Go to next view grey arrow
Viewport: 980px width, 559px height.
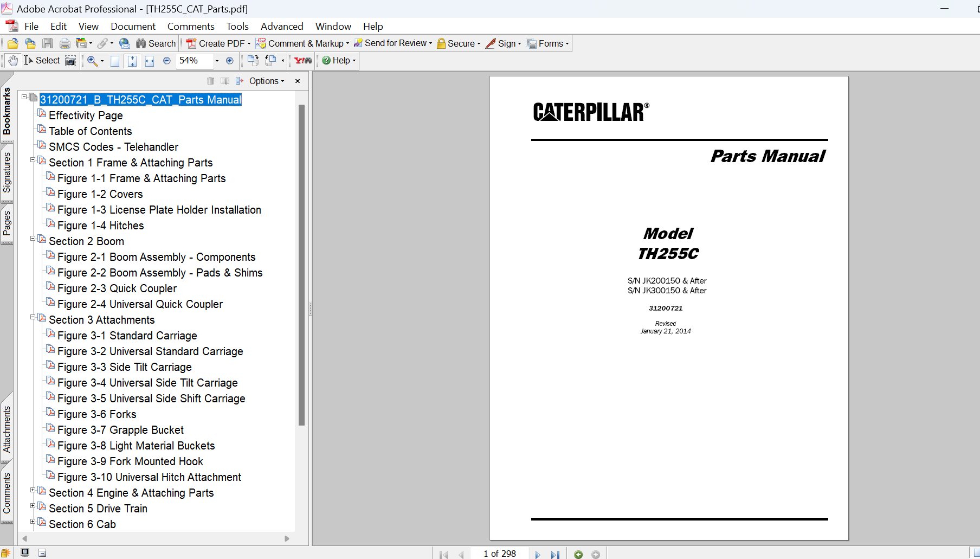596,554
